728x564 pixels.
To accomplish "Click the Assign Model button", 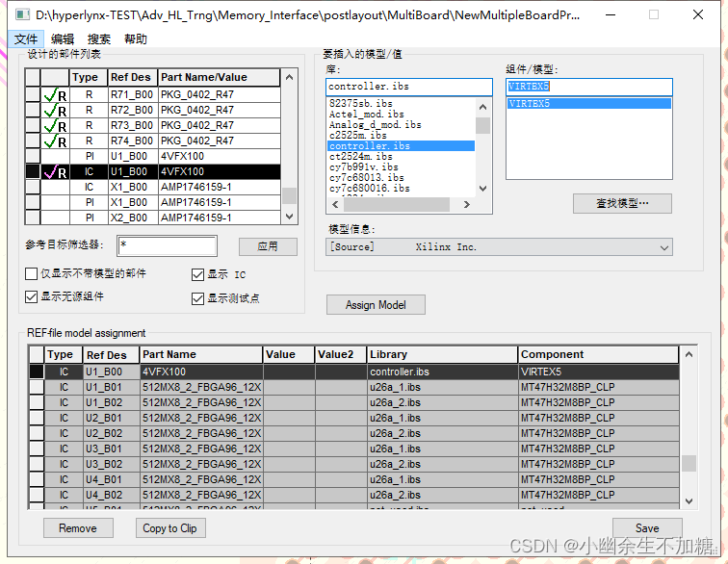I will coord(376,305).
